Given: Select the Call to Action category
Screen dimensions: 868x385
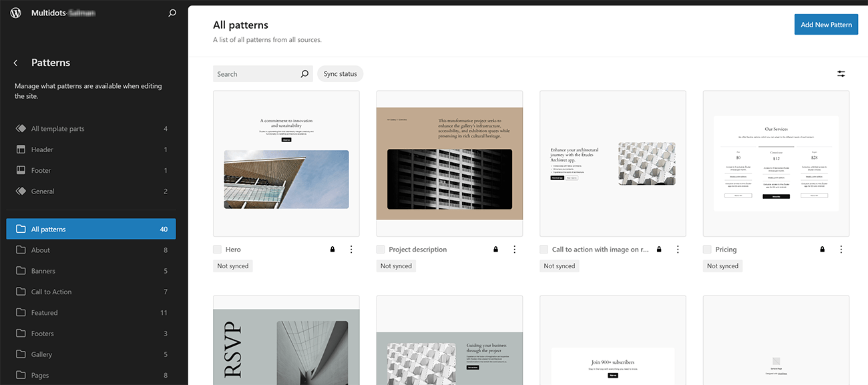Looking at the screenshot, I should tap(51, 292).
